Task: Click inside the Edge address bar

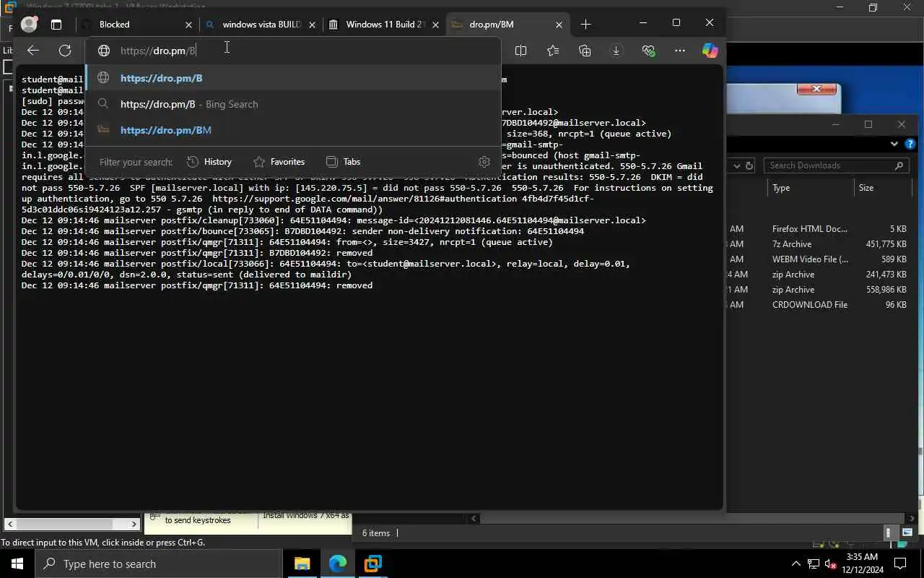Action: [x=293, y=51]
